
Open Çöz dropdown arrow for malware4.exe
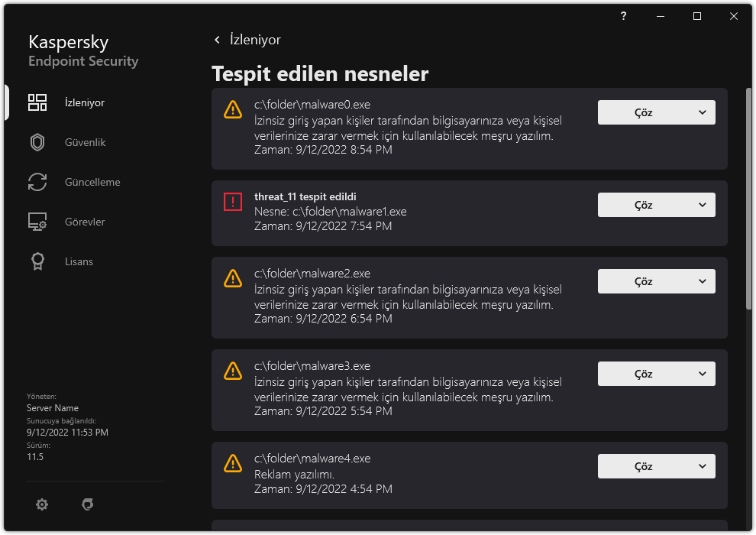702,466
